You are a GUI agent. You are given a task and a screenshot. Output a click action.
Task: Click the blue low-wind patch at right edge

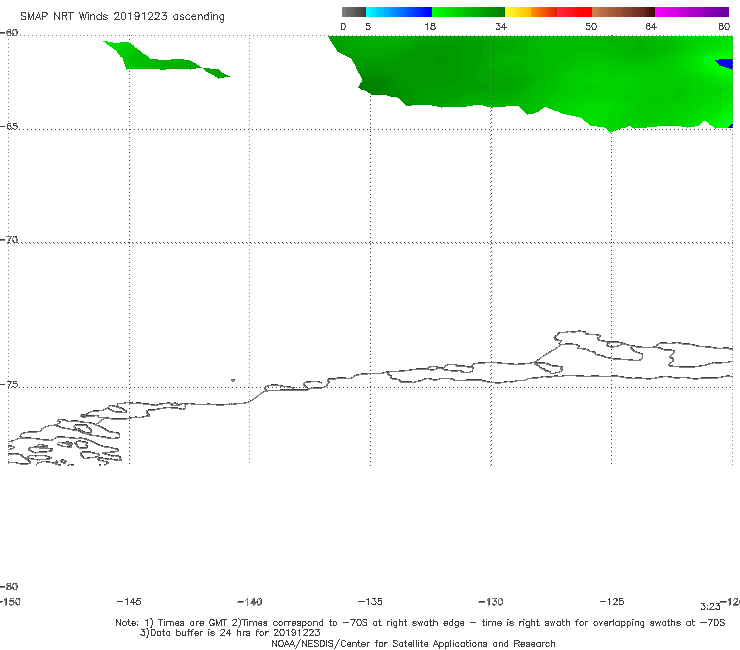[x=725, y=64]
